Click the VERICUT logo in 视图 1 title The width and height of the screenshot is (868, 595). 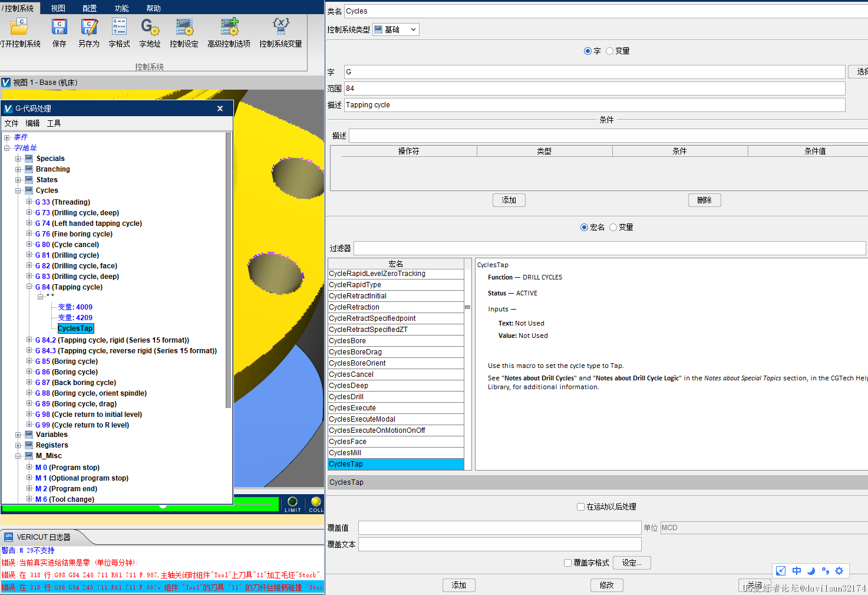pos(6,83)
